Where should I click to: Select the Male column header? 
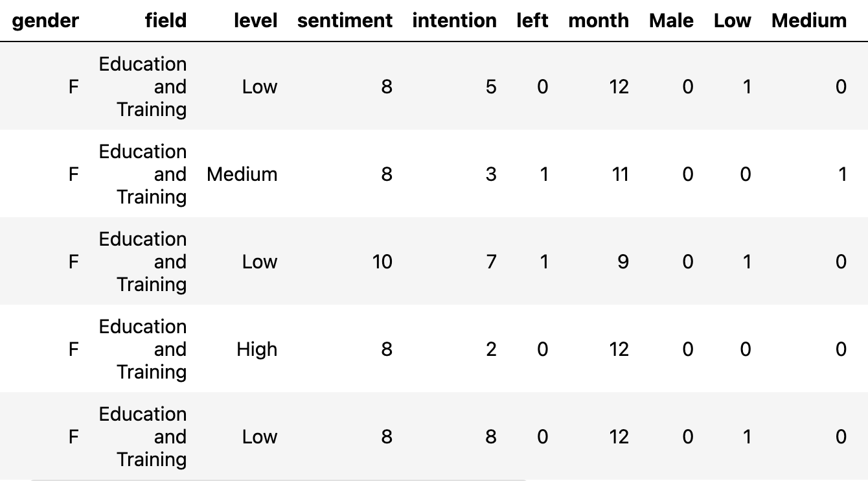pyautogui.click(x=671, y=21)
